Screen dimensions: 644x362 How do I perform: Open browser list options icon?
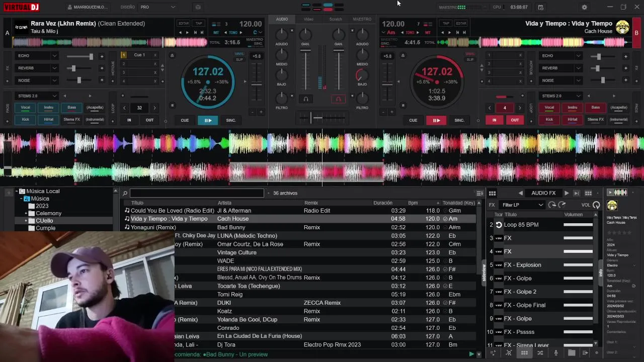(x=479, y=193)
